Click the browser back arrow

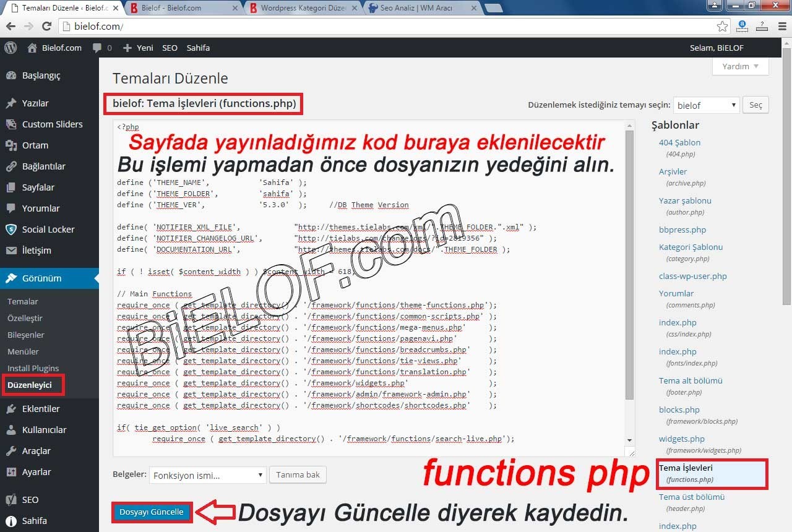[11, 27]
